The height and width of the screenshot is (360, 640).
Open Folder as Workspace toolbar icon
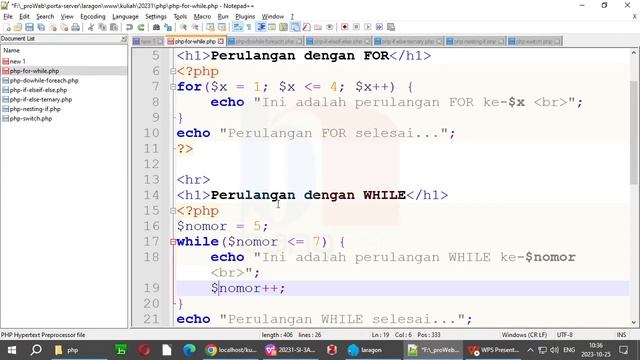(x=318, y=27)
